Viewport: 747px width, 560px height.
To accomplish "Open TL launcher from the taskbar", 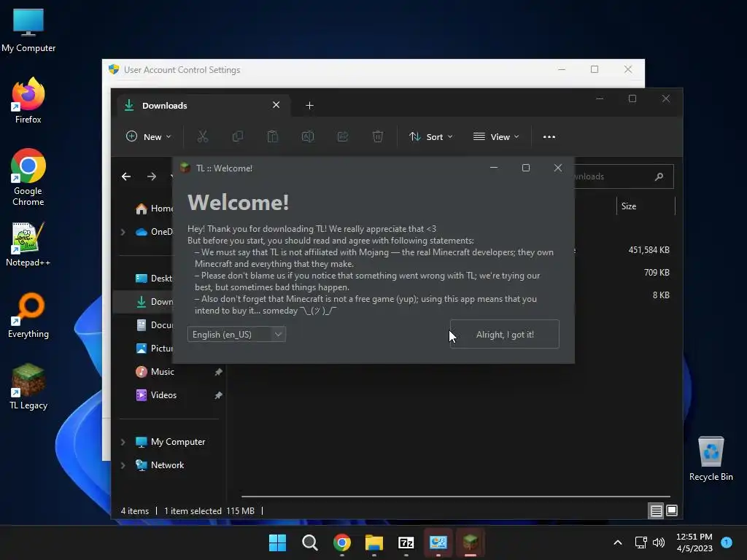I will pos(471,542).
